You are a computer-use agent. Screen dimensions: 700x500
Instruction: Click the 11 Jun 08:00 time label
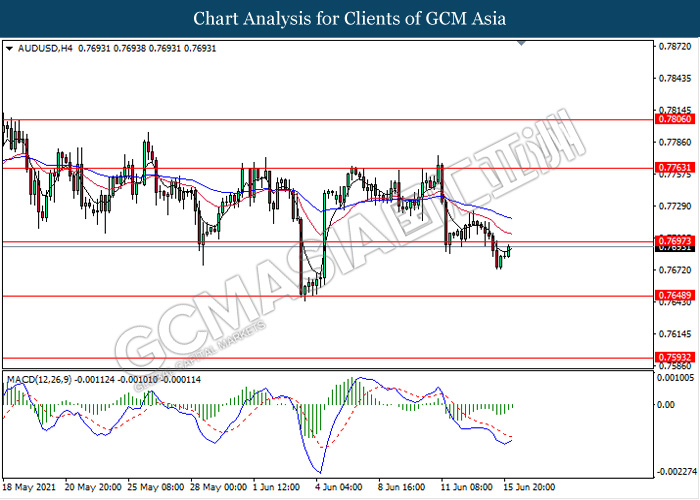click(467, 487)
